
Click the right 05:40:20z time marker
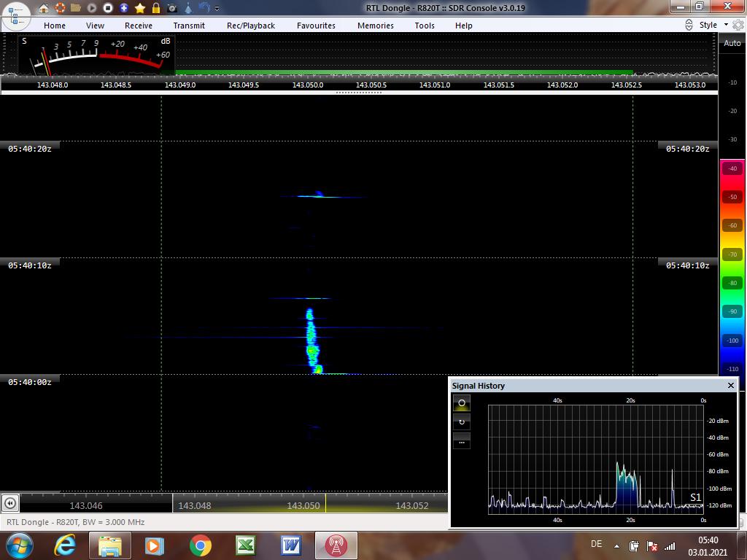pos(687,149)
